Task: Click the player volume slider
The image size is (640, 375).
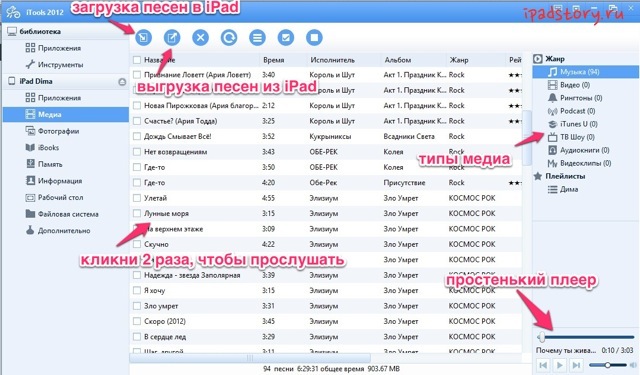Action: [608, 365]
